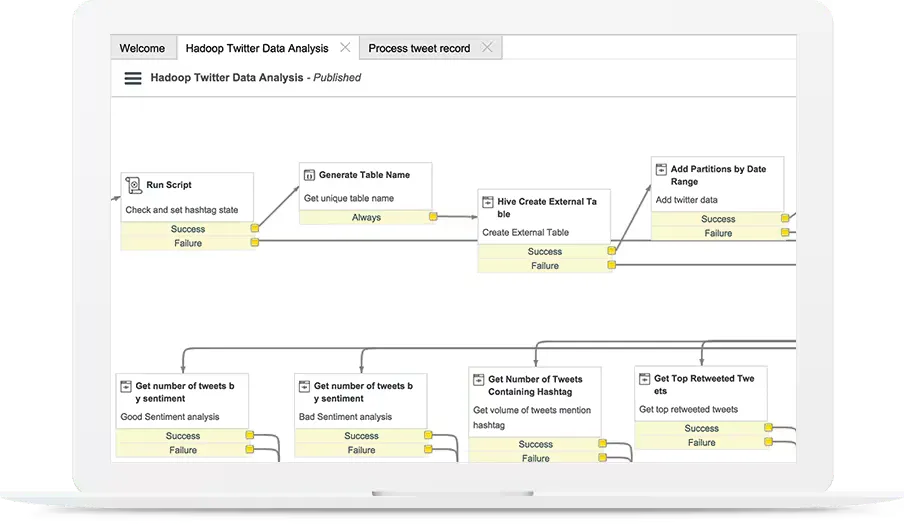Click the Run Script node icon
This screenshot has height=524, width=904.
[134, 185]
